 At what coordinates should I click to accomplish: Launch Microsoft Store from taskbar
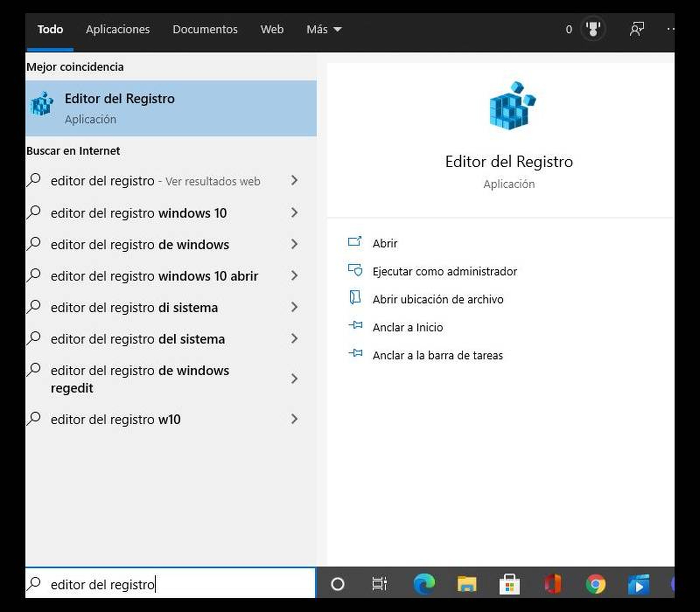[x=509, y=584]
